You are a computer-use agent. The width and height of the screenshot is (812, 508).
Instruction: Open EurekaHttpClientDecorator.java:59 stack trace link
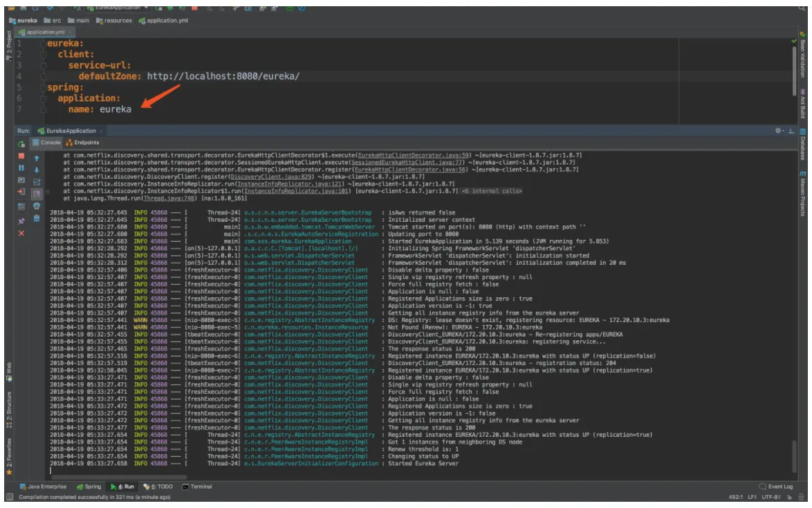tap(413, 156)
